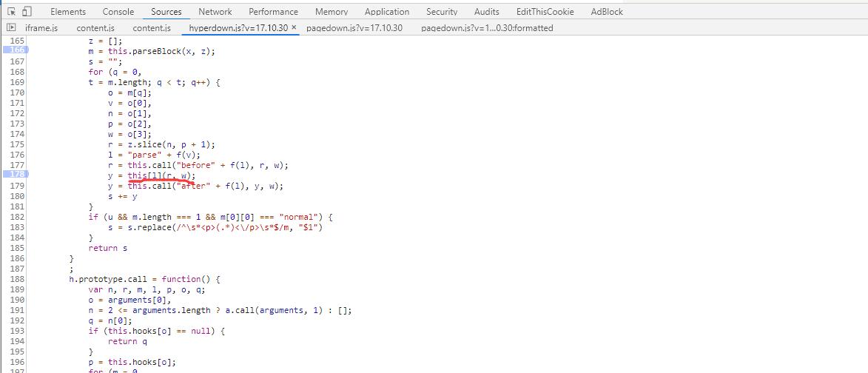Viewport: 868px width, 373px height.
Task: Show the file navigator sidebar
Action: (10, 27)
